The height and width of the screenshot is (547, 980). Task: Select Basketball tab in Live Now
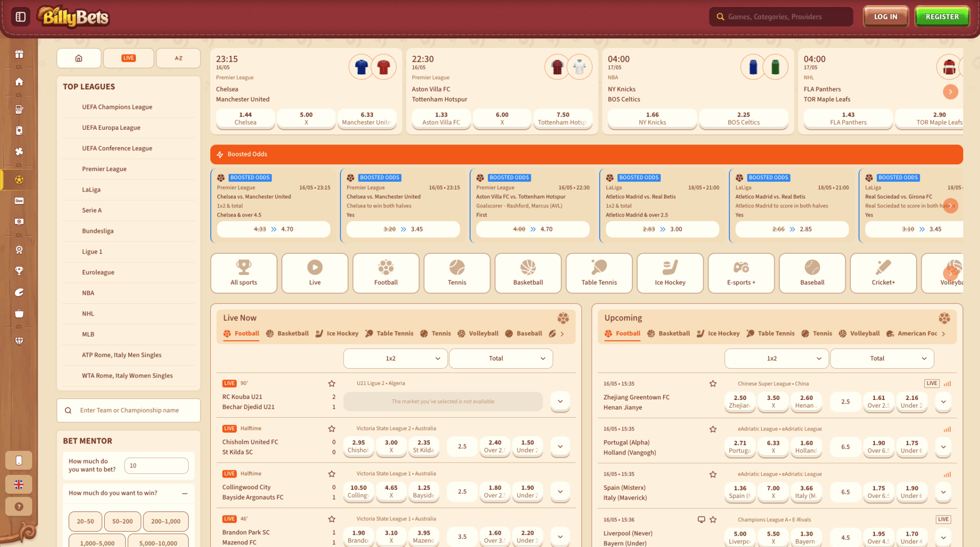(287, 334)
